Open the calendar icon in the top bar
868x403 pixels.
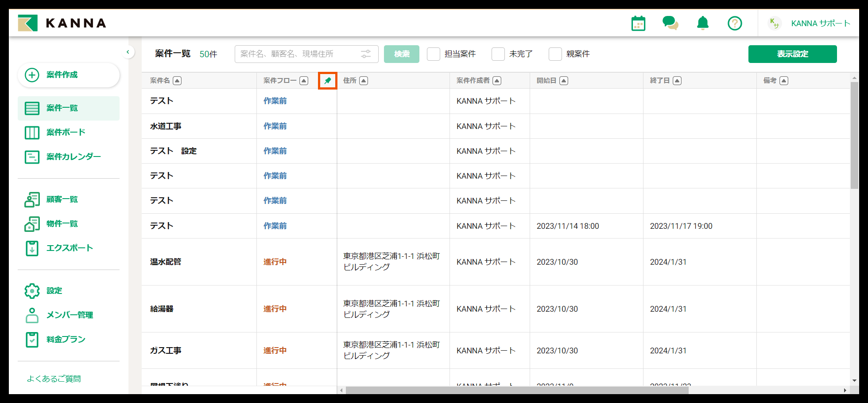638,23
